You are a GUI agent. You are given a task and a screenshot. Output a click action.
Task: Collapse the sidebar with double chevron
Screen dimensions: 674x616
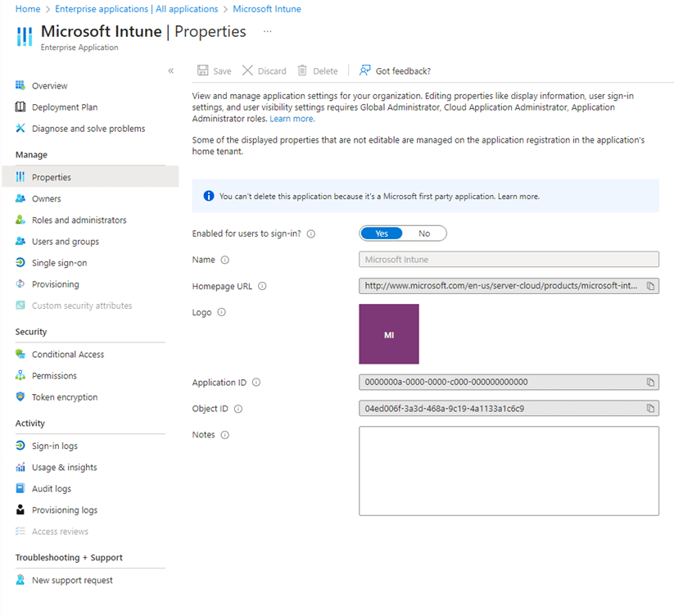(170, 71)
